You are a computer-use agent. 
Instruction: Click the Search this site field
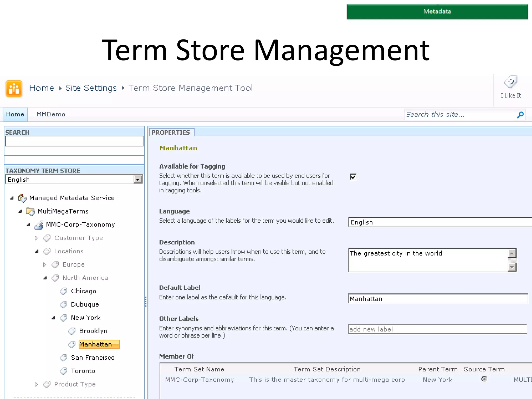tap(459, 115)
